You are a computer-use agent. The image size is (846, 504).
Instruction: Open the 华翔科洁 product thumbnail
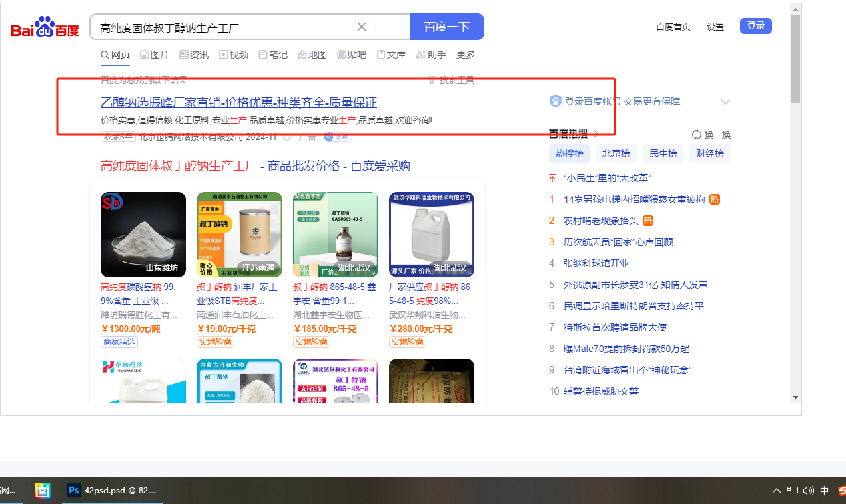143,381
